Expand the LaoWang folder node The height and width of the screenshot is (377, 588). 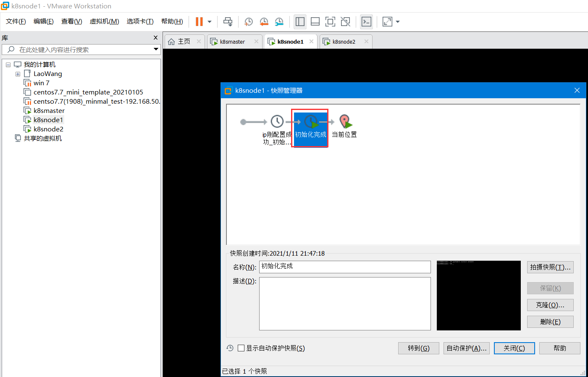(x=18, y=74)
